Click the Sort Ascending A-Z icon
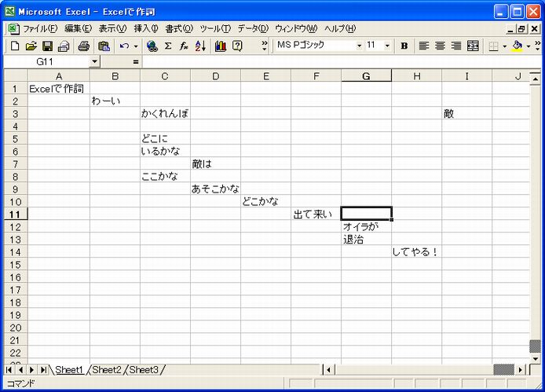Screen dimensions: 545x392 [x=200, y=46]
